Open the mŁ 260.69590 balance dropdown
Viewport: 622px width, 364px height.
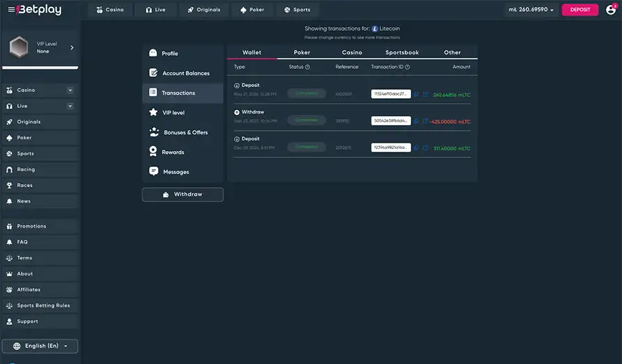point(531,10)
